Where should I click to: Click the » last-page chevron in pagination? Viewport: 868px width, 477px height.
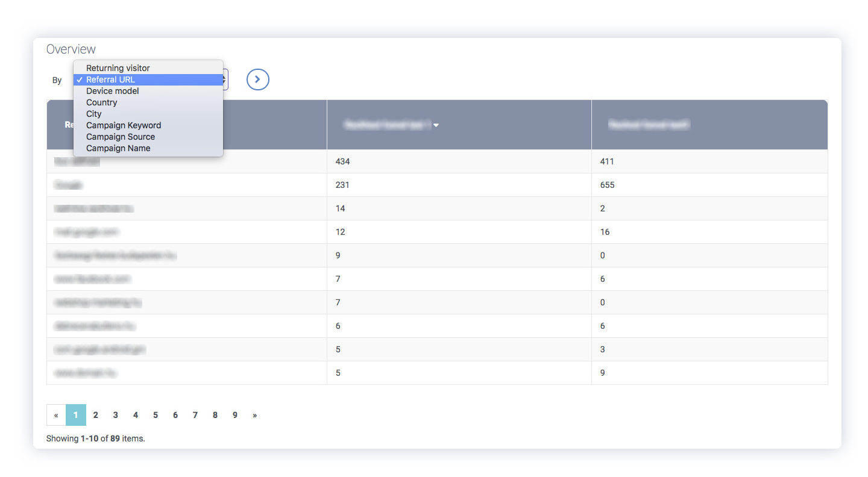pos(254,414)
